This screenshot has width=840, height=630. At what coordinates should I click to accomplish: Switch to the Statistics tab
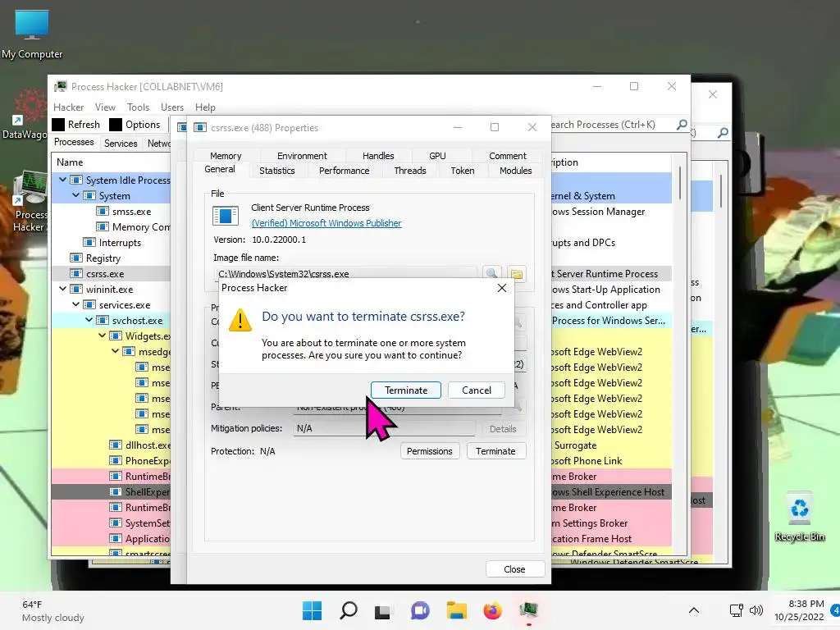tap(277, 171)
